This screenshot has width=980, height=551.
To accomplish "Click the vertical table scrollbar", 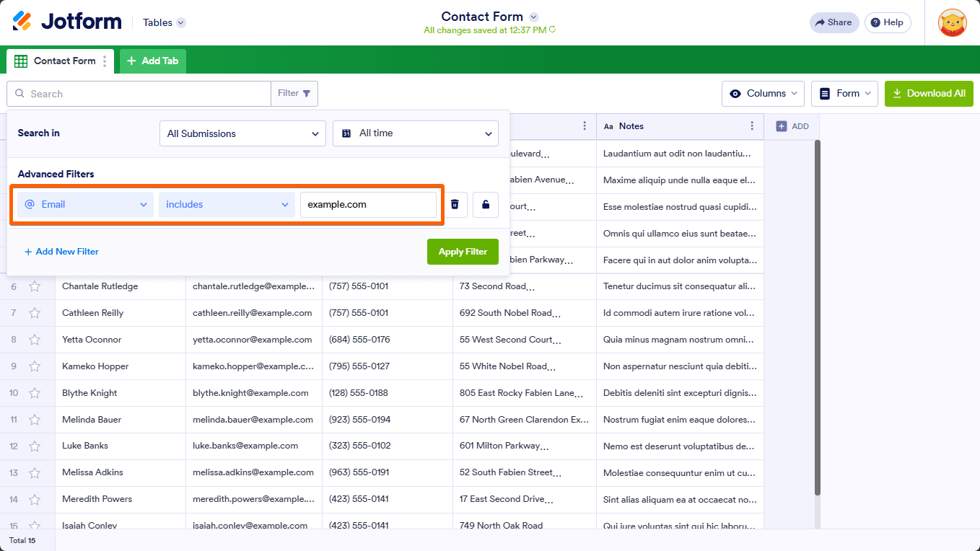I will point(818,317).
